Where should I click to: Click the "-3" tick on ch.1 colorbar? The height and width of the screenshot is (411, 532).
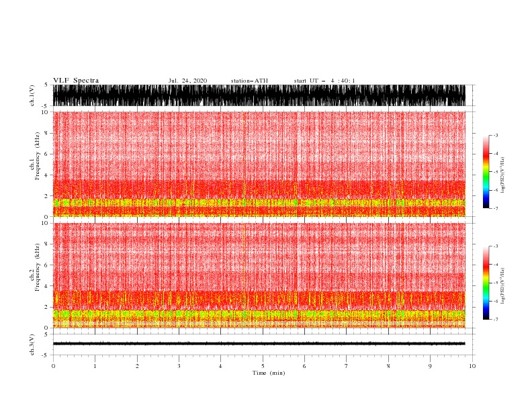pos(495,135)
